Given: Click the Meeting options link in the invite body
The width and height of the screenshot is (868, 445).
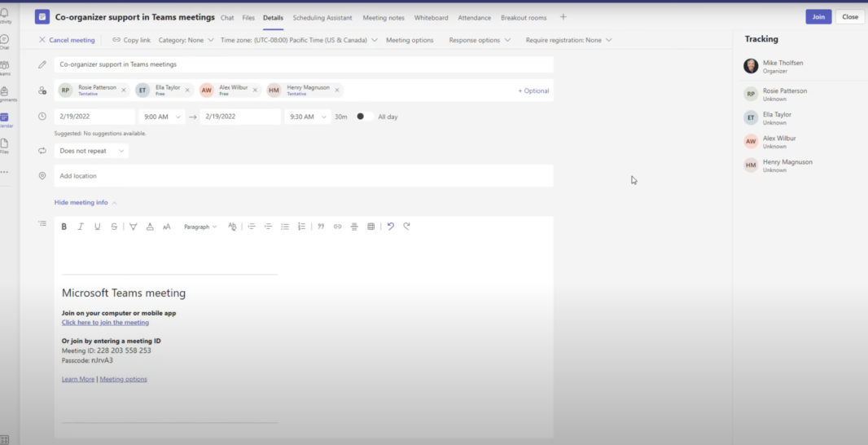Looking at the screenshot, I should 124,379.
